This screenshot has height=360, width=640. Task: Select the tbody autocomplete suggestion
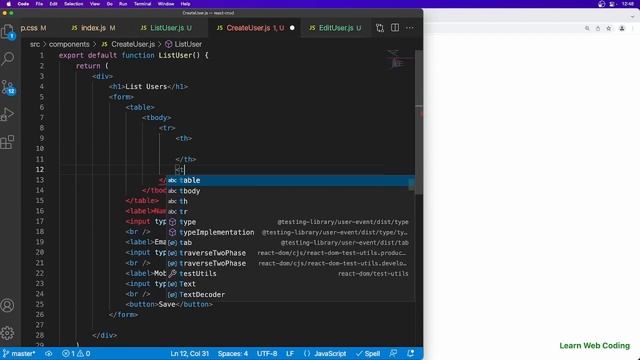pos(290,191)
